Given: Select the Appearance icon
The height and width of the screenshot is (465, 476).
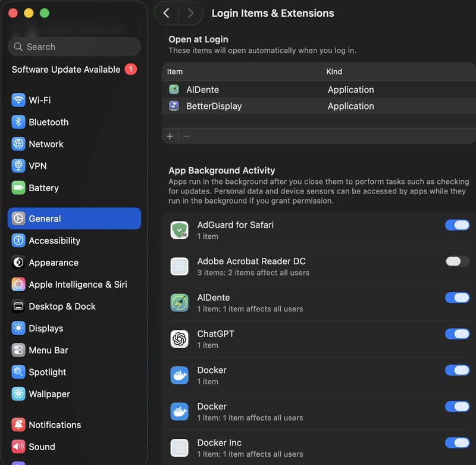Looking at the screenshot, I should (18, 263).
